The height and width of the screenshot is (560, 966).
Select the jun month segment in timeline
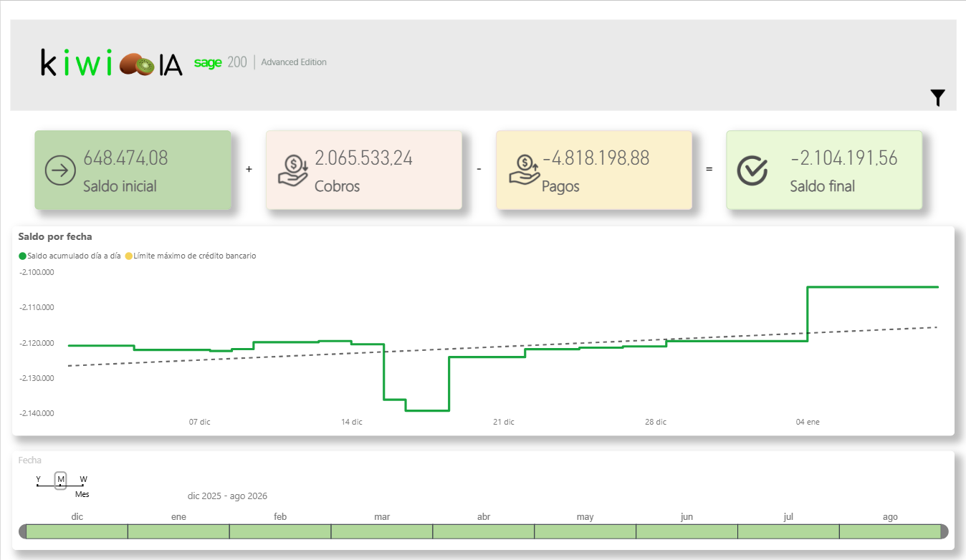click(687, 531)
